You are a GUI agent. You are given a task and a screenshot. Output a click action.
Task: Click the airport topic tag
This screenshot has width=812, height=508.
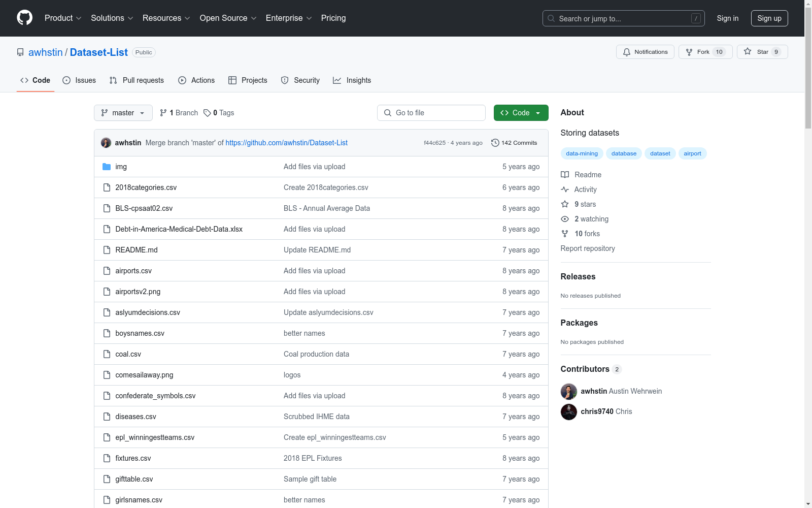[x=692, y=153]
